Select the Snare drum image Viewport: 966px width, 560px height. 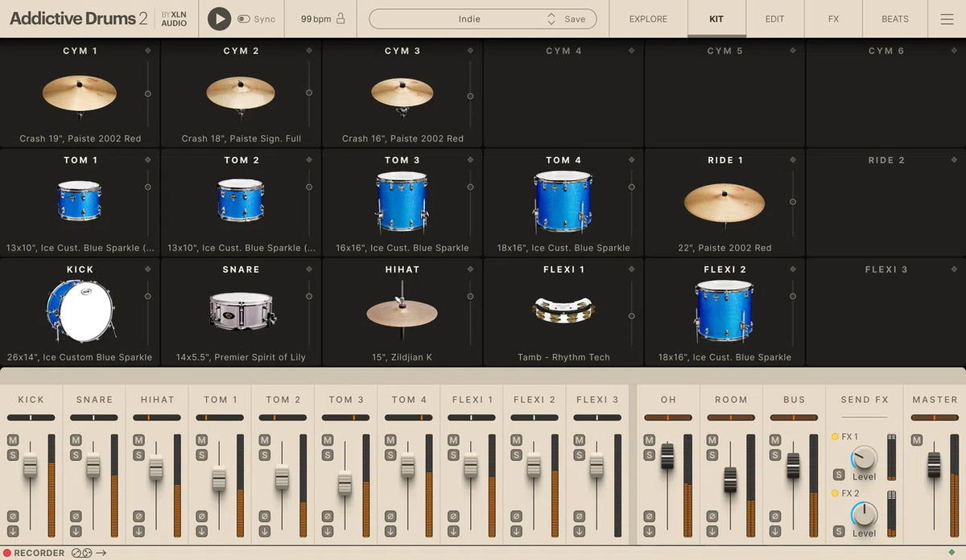pos(240,310)
